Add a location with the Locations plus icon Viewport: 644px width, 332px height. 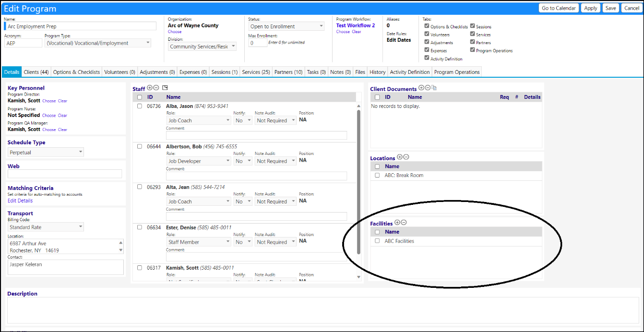pos(400,157)
